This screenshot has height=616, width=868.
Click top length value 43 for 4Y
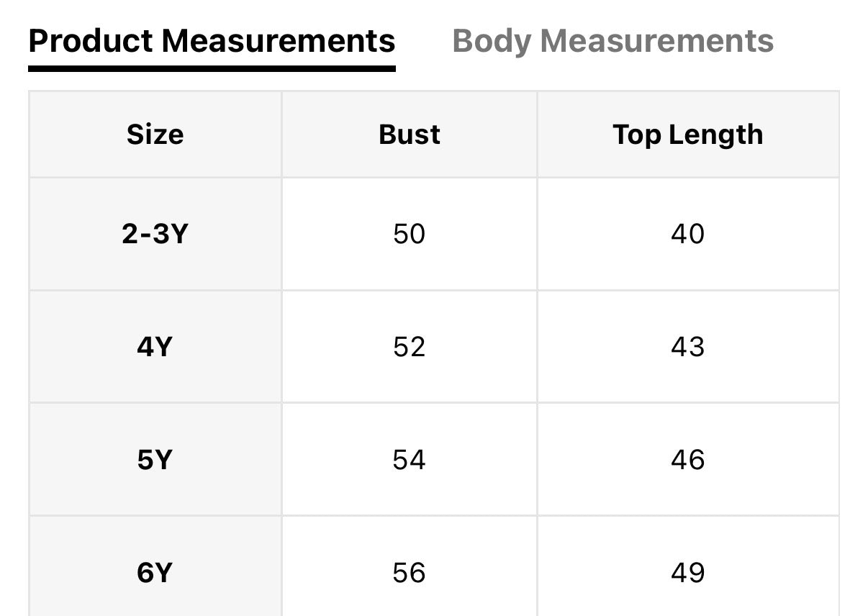[687, 347]
